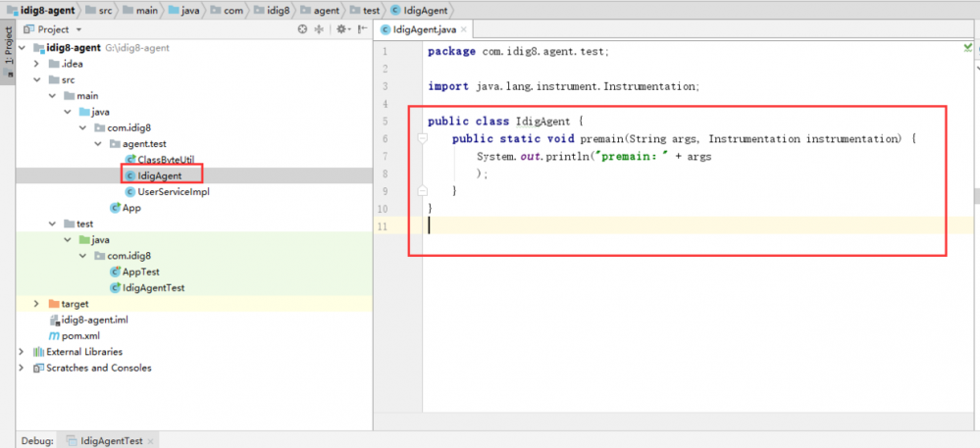Viewport: 980px width, 448px height.
Task: Click the green inspection checkmark in editor
Action: [969, 46]
